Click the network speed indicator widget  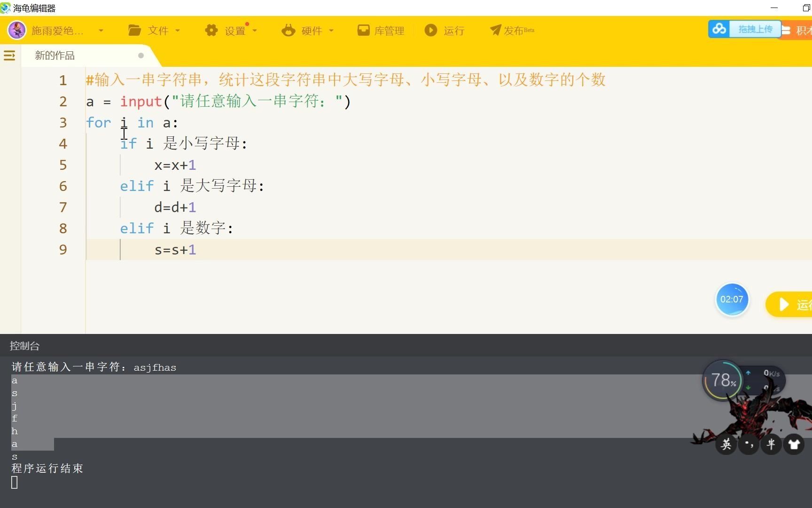point(764,380)
